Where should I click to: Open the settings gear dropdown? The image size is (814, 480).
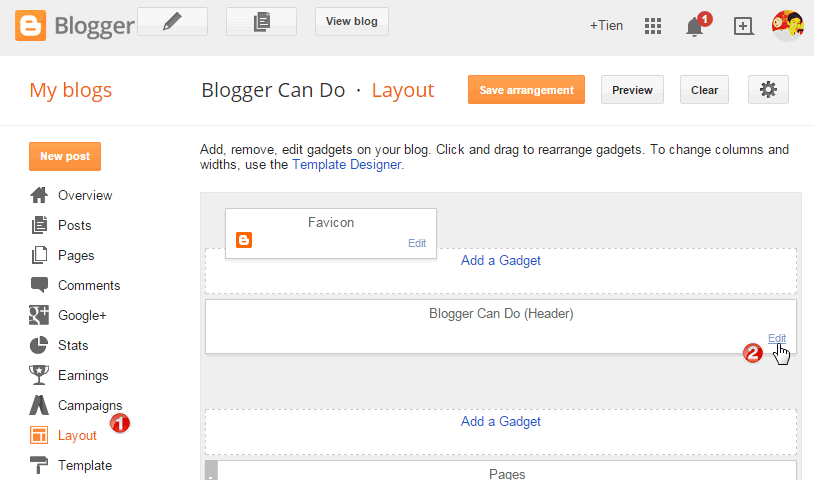click(x=768, y=90)
